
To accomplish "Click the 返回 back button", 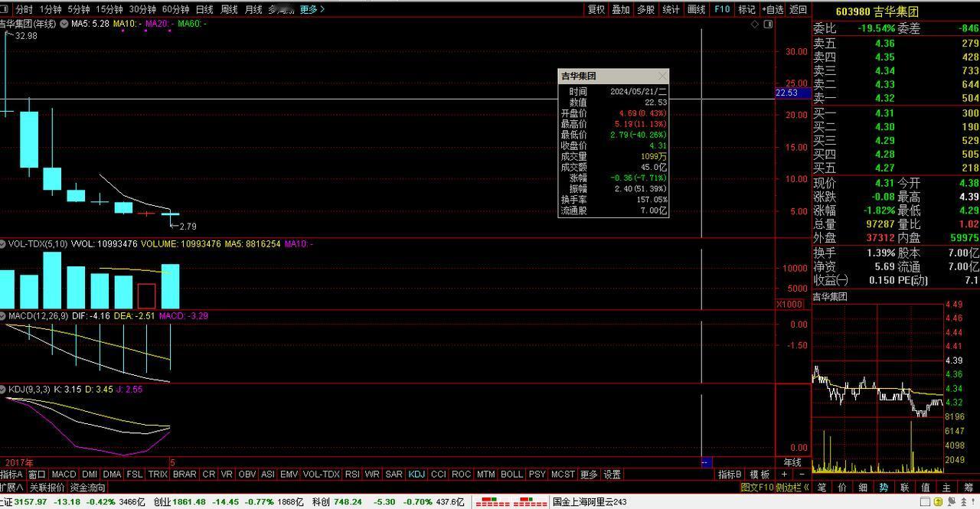I will pos(799,9).
